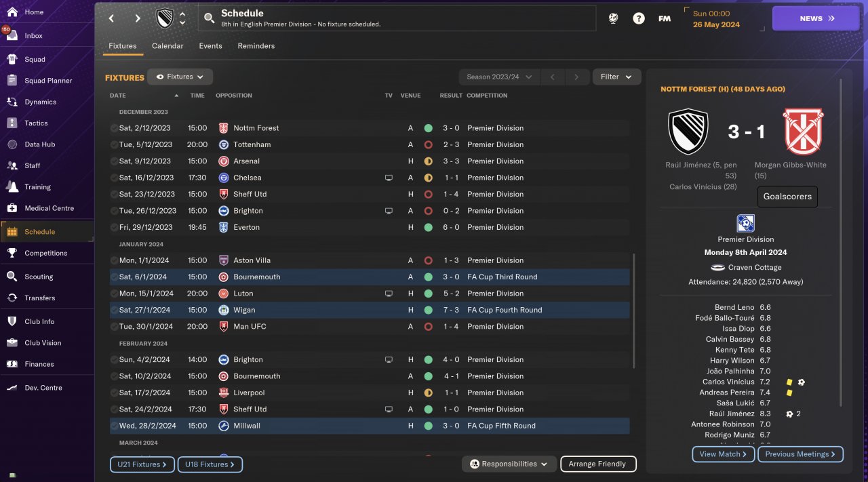
Task: Open the Scouting magnifier icon
Action: 12,277
